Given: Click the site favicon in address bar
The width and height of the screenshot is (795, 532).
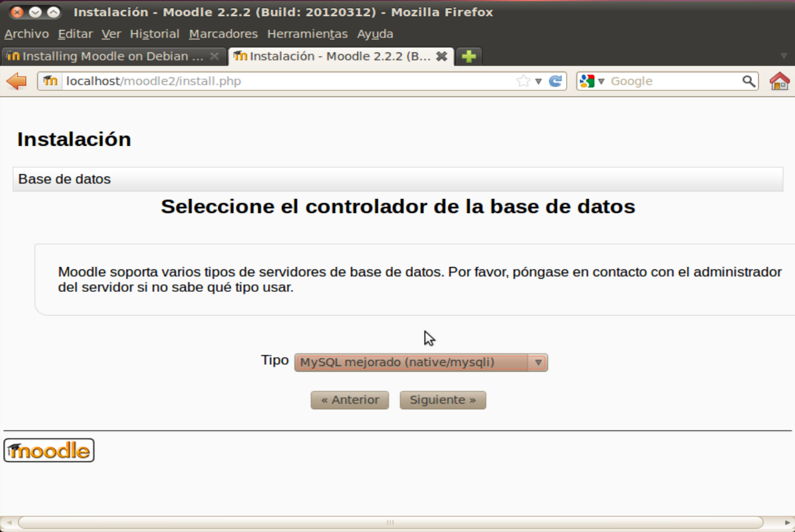Looking at the screenshot, I should (x=51, y=81).
